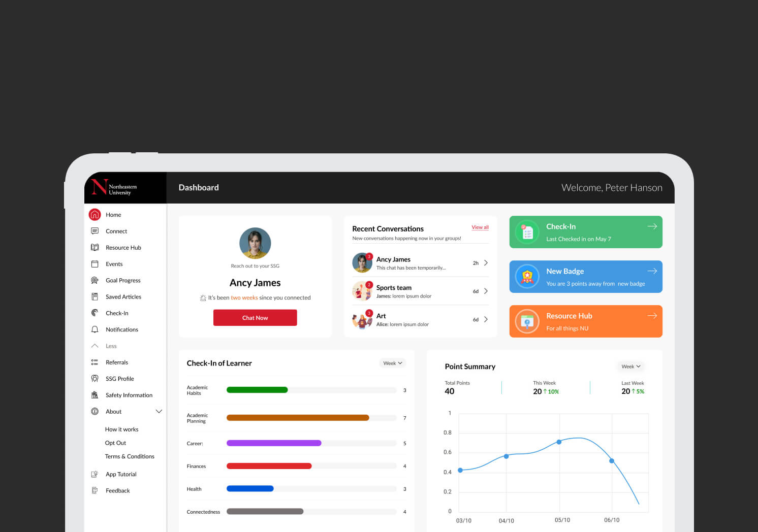Image resolution: width=758 pixels, height=532 pixels.
Task: Click the Resource Hub card icon
Action: (x=527, y=321)
